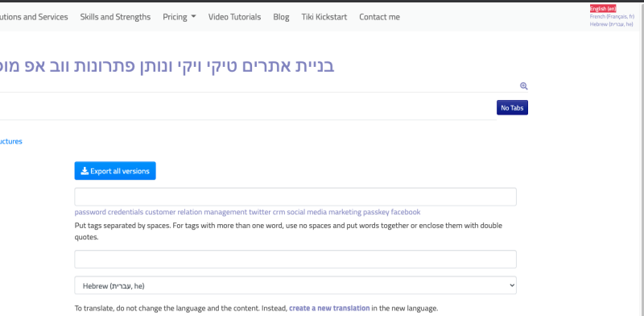Click the magnifier zoom icon below the title
Viewport: 644px width, 316px height.
pos(524,86)
